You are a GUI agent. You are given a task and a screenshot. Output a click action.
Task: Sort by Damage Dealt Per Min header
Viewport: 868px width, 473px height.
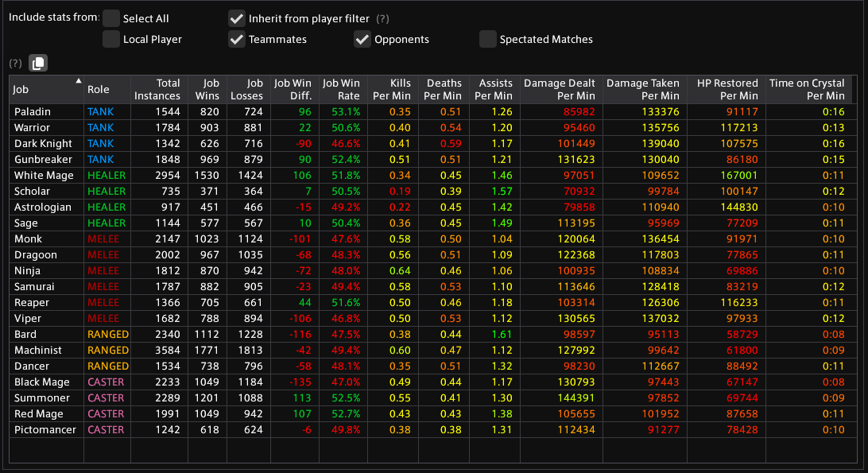coord(559,89)
